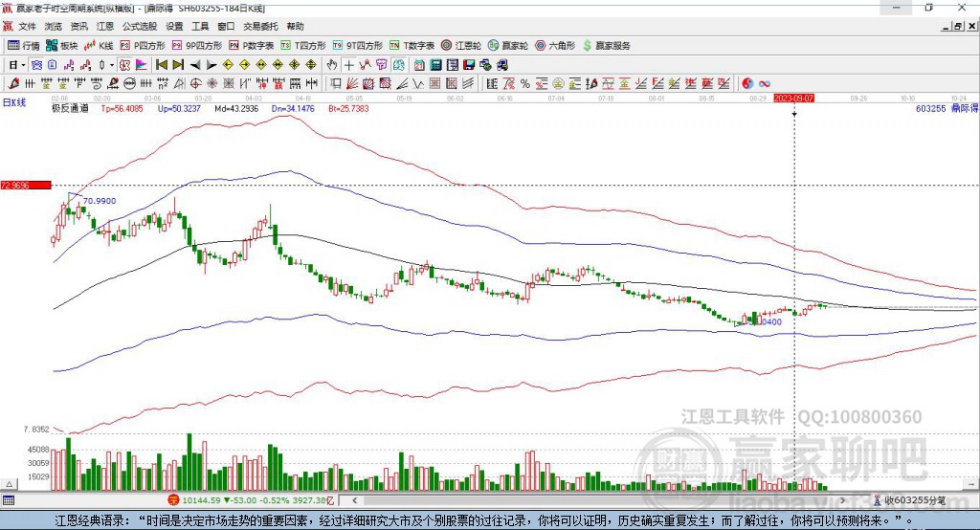Click the Md=43.2936 indicator value
This screenshot has width=980, height=530.
point(236,109)
